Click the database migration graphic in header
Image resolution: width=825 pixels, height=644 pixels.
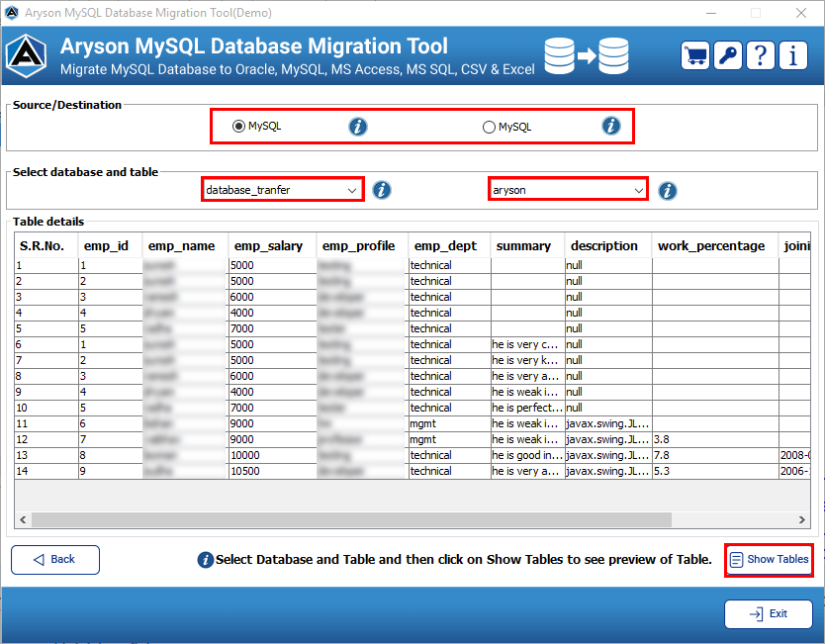[587, 55]
